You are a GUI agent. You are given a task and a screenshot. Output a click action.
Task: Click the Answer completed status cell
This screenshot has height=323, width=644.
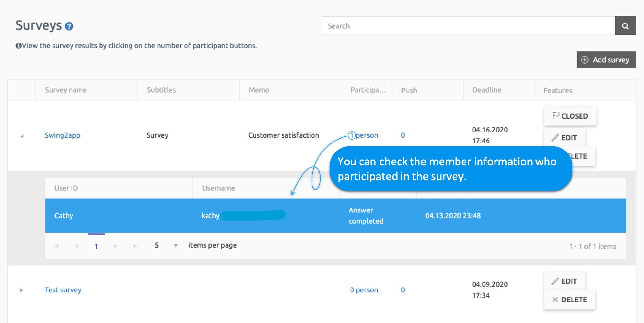tap(366, 216)
